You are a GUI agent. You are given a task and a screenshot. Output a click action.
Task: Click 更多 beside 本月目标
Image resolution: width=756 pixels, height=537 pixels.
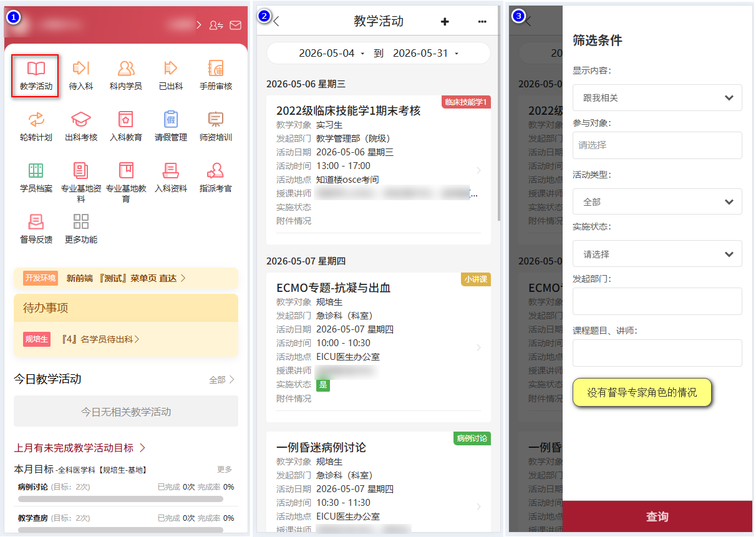(225, 469)
